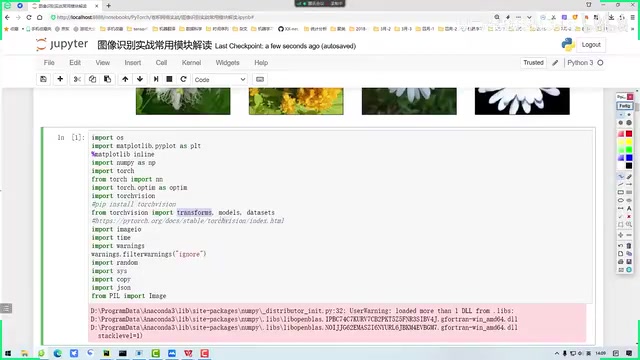The image size is (640, 360).
Task: Pick the solid red color swatch
Action: (x=629, y=134)
